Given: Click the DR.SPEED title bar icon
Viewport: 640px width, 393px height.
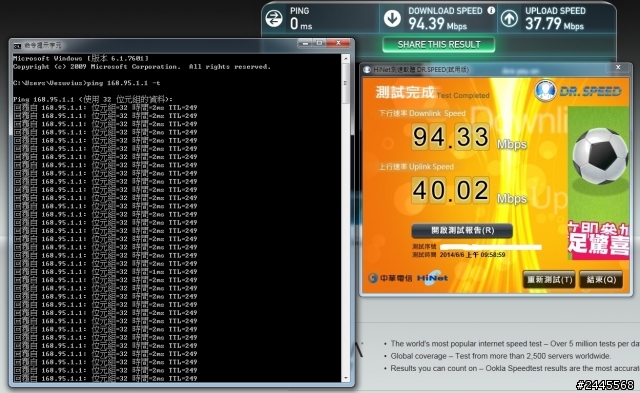Looking at the screenshot, I should click(x=367, y=70).
